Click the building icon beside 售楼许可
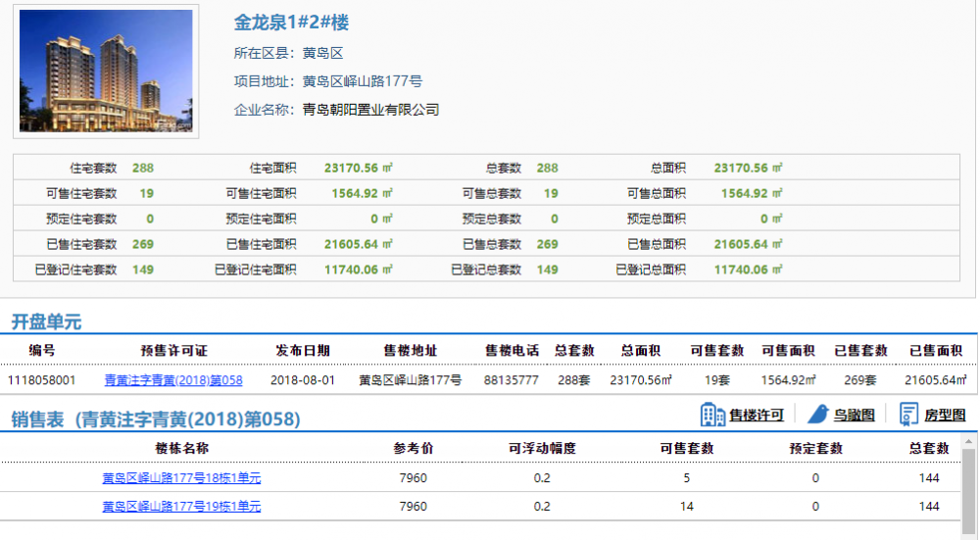Image resolution: width=980 pixels, height=540 pixels. point(712,415)
